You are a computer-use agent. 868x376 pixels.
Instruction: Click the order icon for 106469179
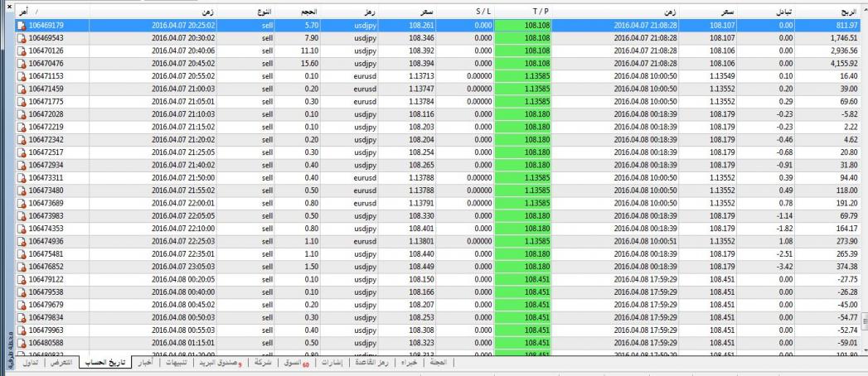click(x=22, y=26)
